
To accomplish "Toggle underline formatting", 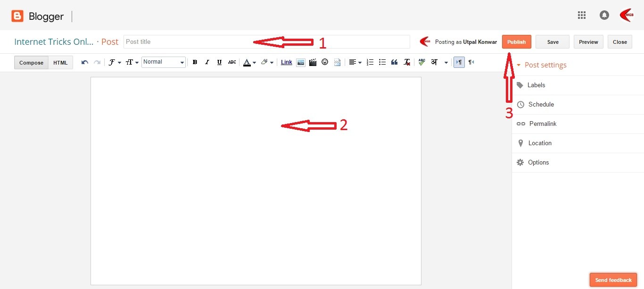I will [x=219, y=62].
